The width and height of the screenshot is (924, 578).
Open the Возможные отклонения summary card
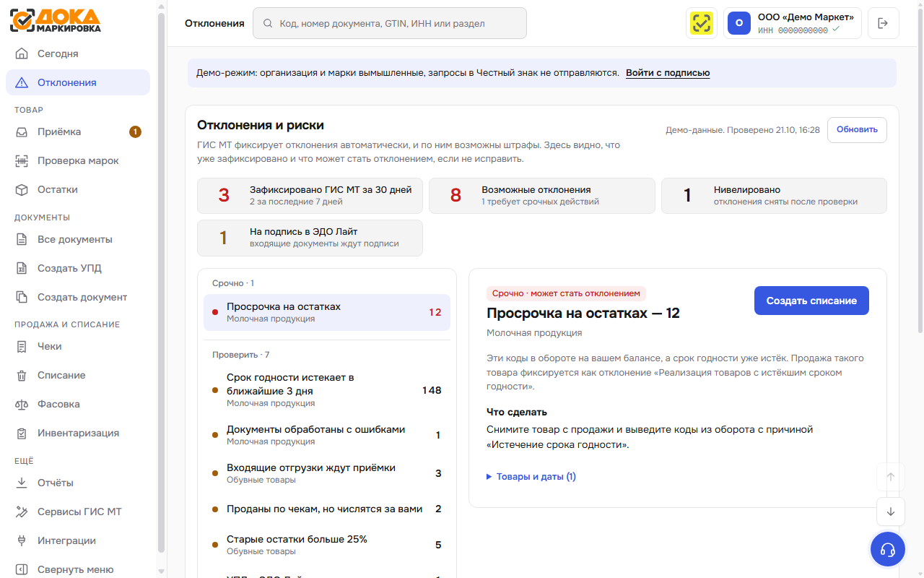pos(542,196)
